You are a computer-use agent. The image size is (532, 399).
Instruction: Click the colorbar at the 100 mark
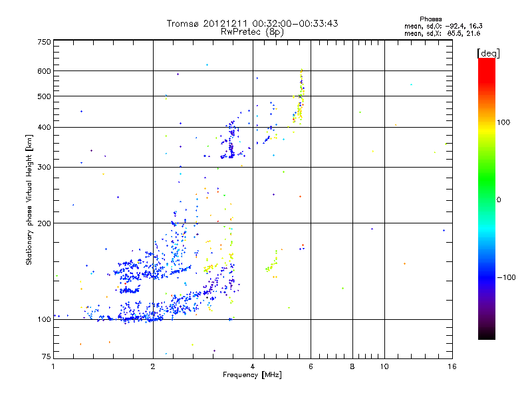click(487, 122)
